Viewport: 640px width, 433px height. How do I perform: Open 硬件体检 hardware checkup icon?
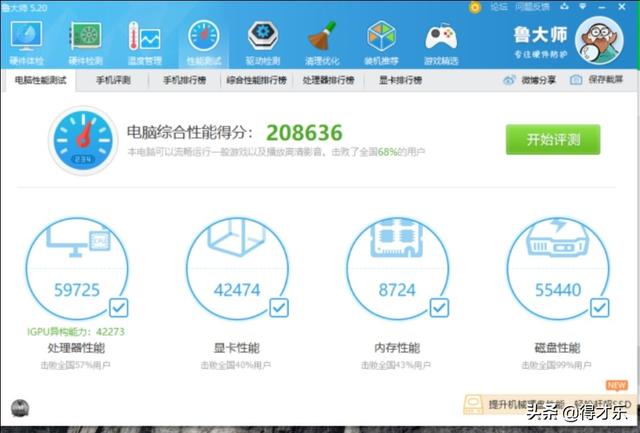[x=27, y=36]
